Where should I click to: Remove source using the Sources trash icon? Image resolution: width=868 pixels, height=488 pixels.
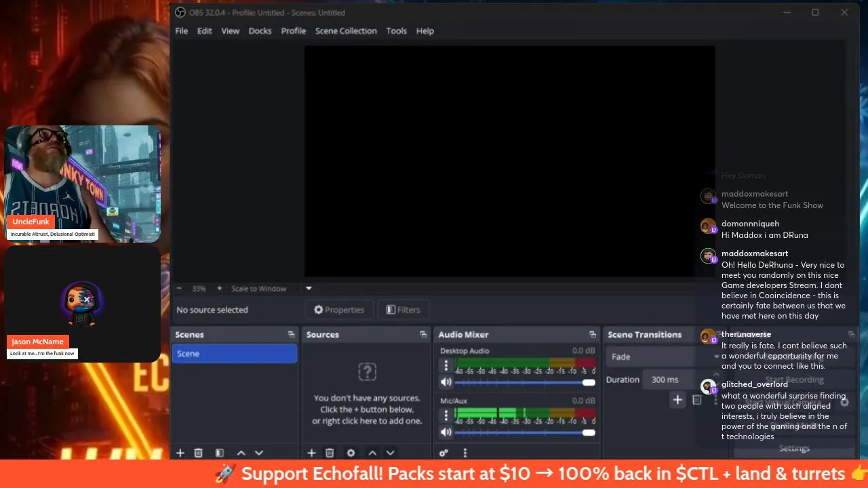[330, 453]
